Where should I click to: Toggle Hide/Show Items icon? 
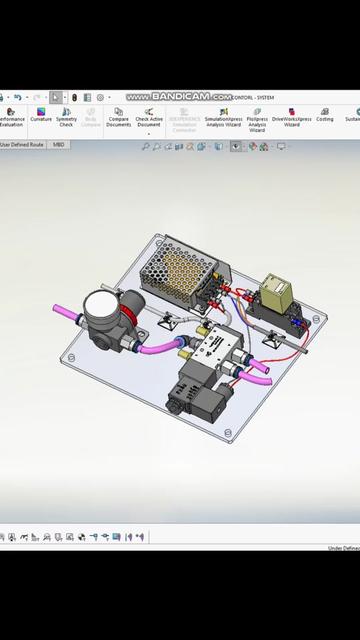236,147
